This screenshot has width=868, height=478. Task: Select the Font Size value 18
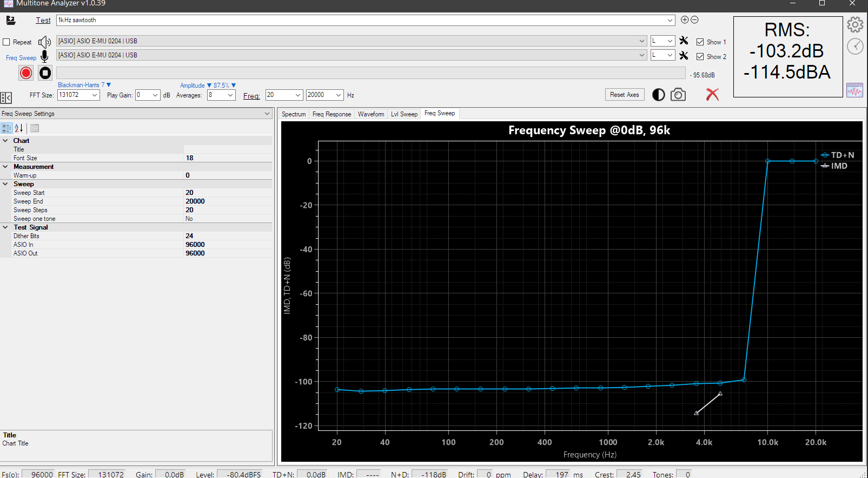(x=228, y=158)
